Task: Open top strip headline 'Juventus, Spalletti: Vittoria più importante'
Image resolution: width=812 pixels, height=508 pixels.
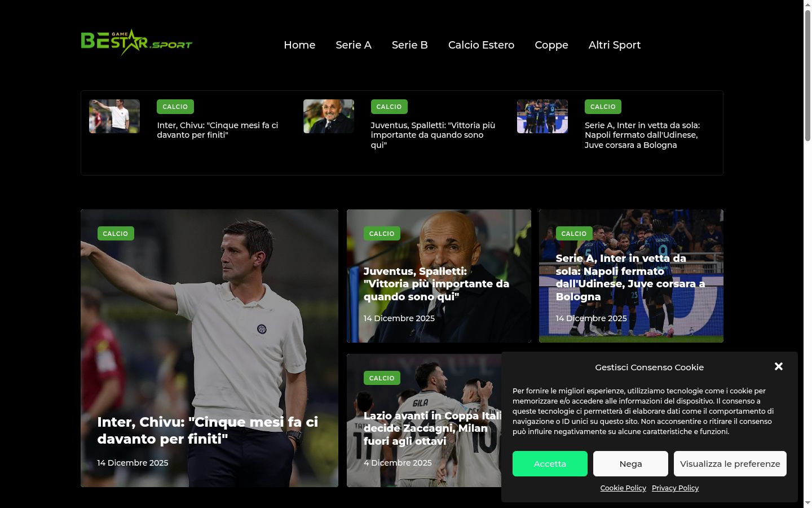Action: point(433,135)
